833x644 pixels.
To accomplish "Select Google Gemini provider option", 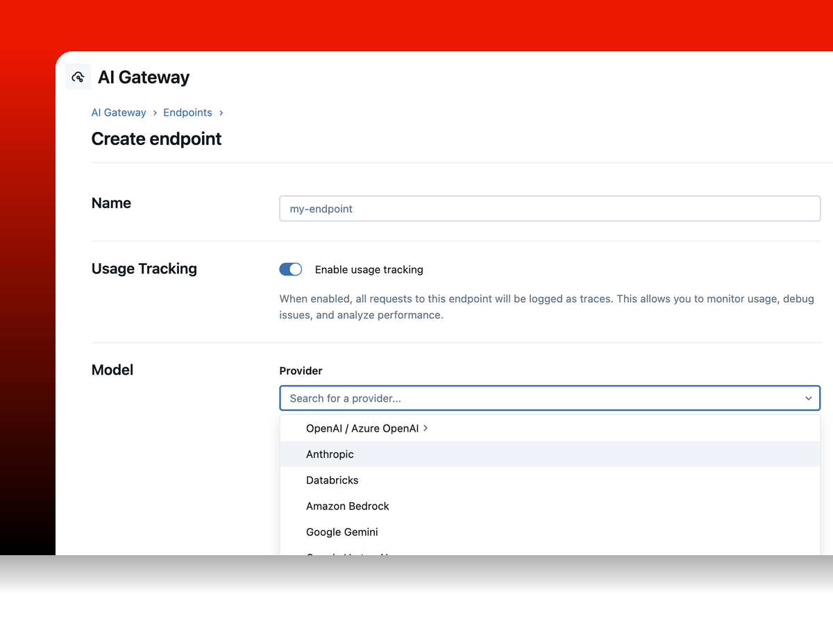I will [342, 532].
